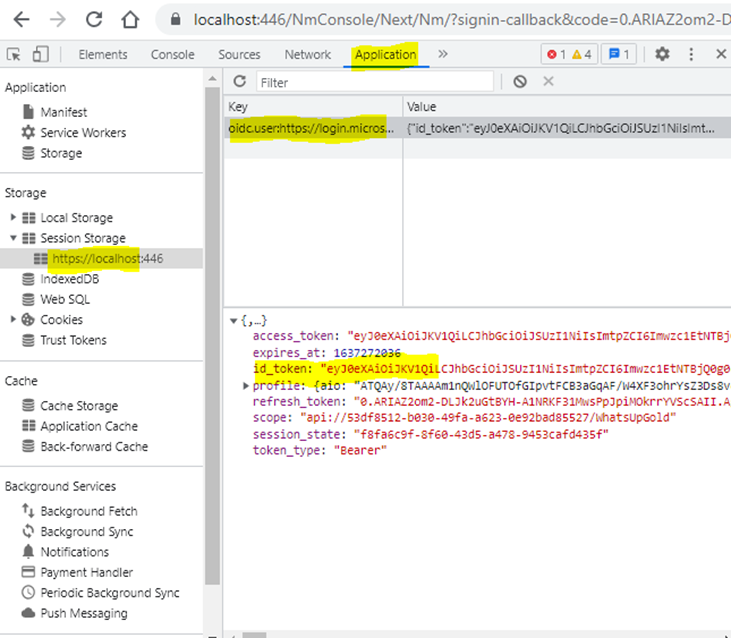
Task: Open Web SQL in the sidebar
Action: click(65, 299)
